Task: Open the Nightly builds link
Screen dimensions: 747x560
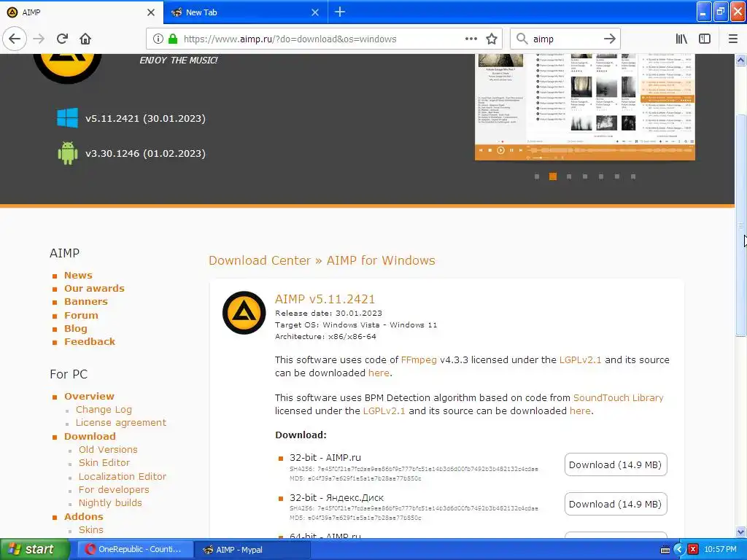Action: pos(110,503)
